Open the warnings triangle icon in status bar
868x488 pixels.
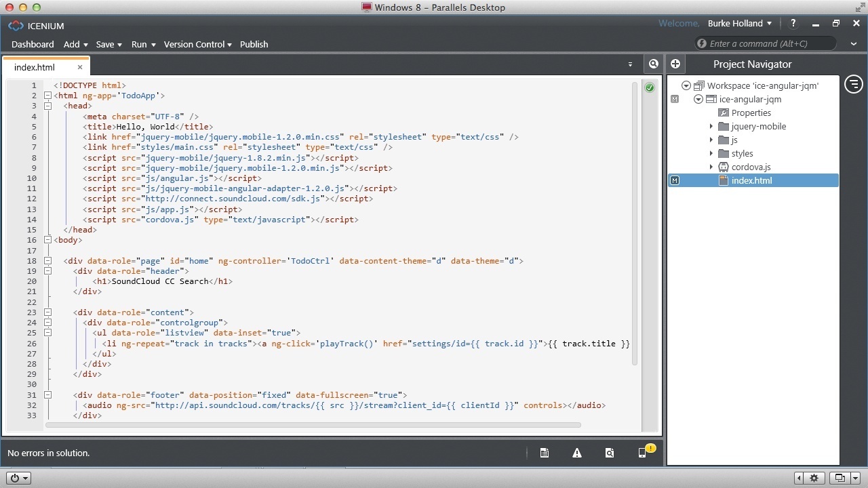click(577, 453)
